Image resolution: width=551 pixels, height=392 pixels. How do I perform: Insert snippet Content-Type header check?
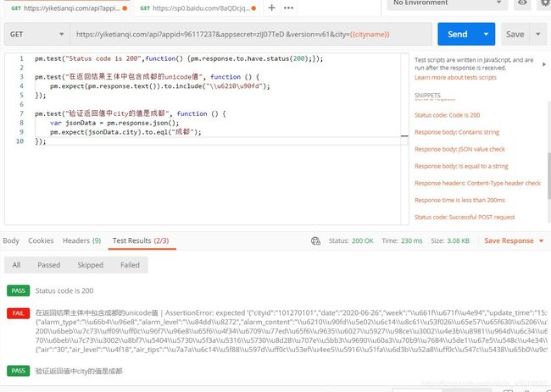pyautogui.click(x=477, y=183)
